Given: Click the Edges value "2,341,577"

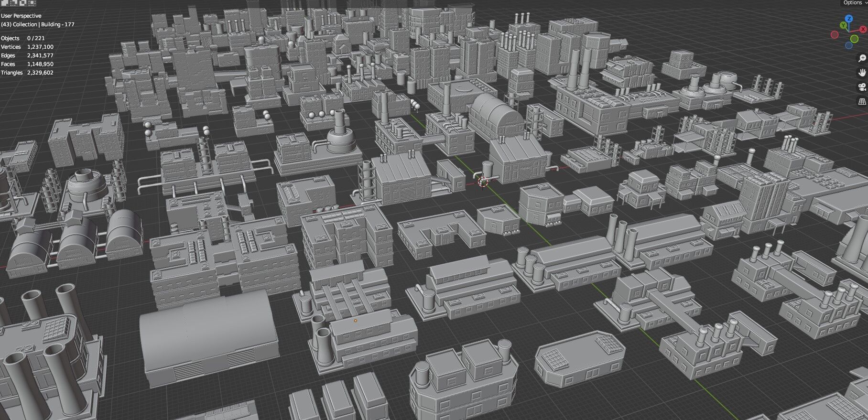Looking at the screenshot, I should [40, 55].
